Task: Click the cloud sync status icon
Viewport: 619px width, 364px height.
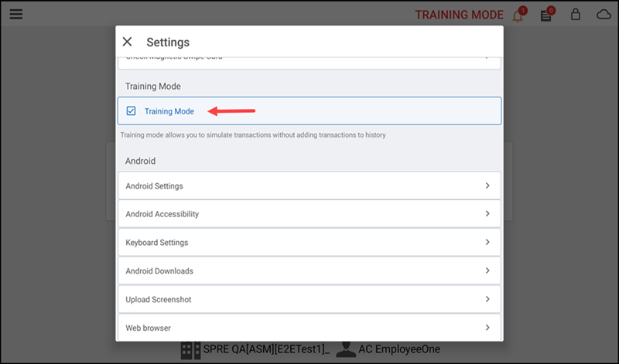Action: coord(604,15)
